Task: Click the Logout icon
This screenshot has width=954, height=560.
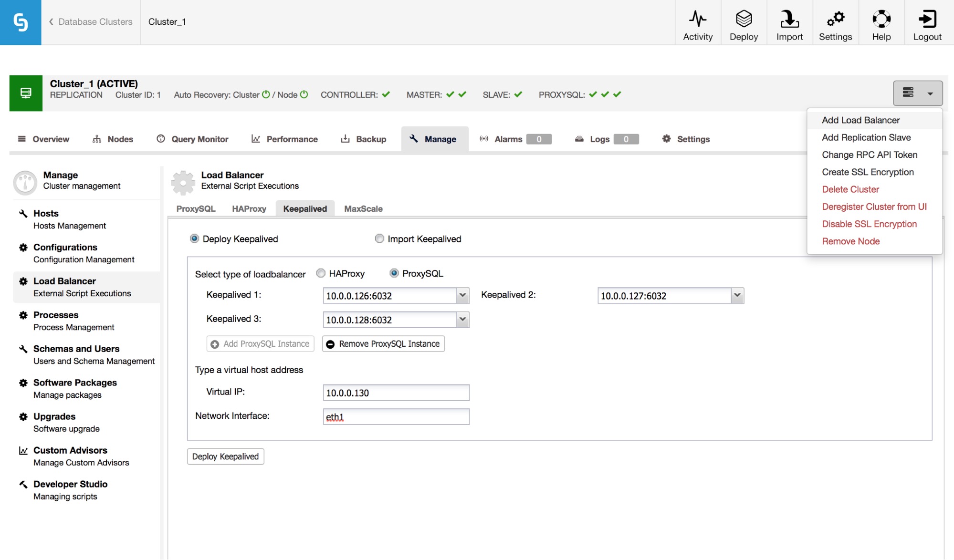Action: (927, 19)
